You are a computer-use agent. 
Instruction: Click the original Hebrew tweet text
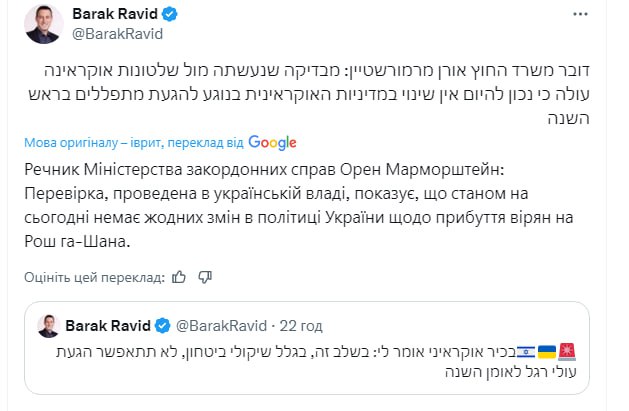point(319,95)
